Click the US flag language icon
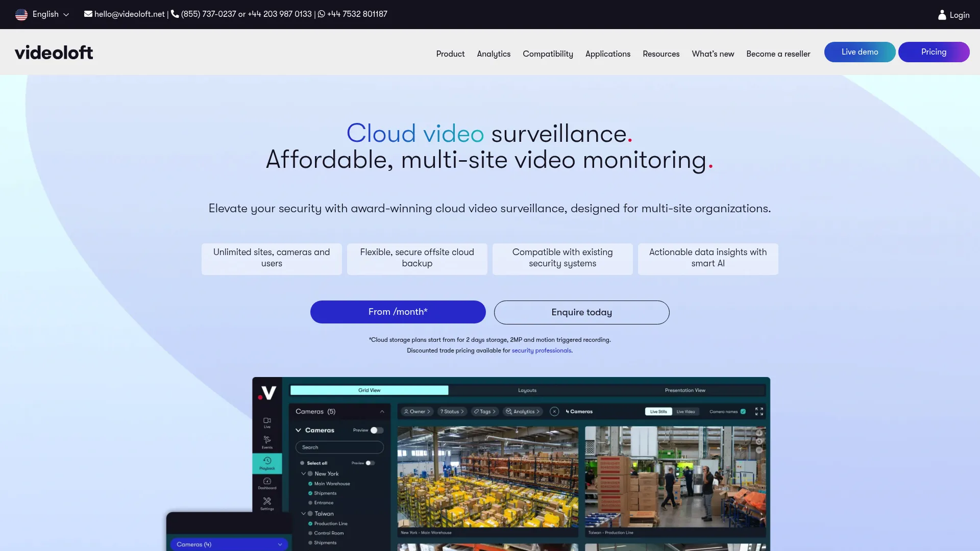The image size is (980, 551). [21, 14]
